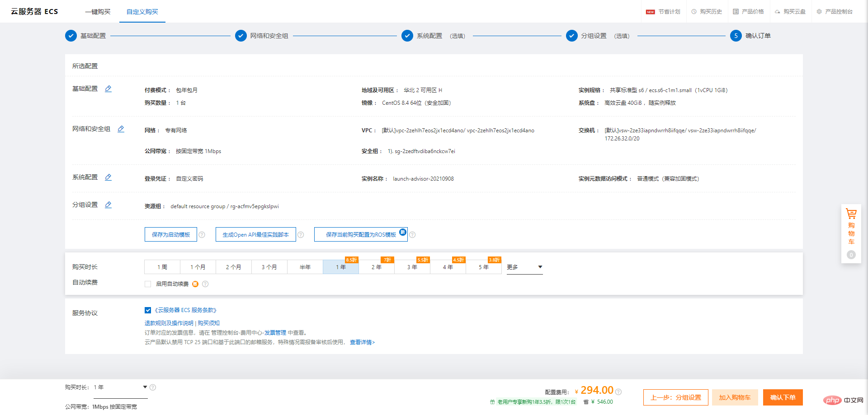Viewport: 868px width, 415px height.
Task: Open 产品控制台 in top bar
Action: tap(835, 12)
